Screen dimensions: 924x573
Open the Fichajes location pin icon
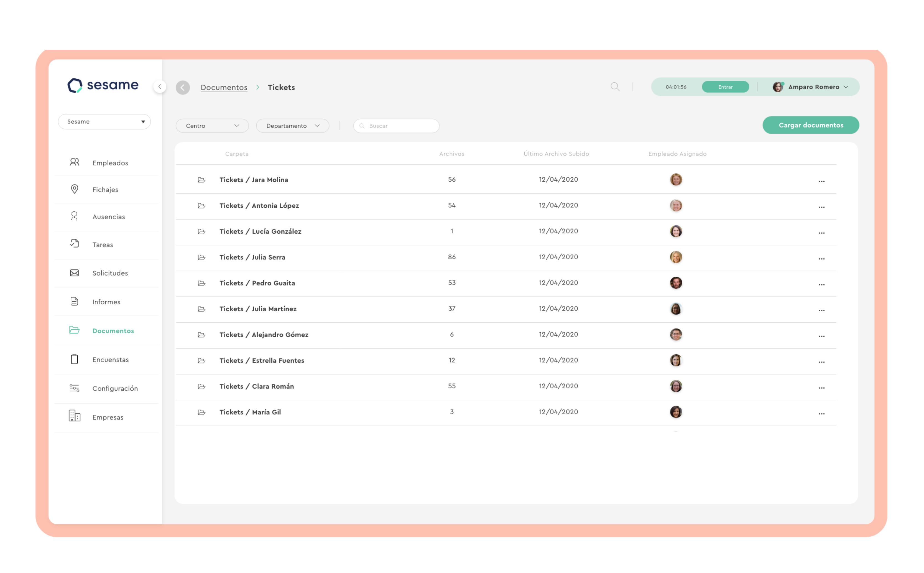[75, 189]
